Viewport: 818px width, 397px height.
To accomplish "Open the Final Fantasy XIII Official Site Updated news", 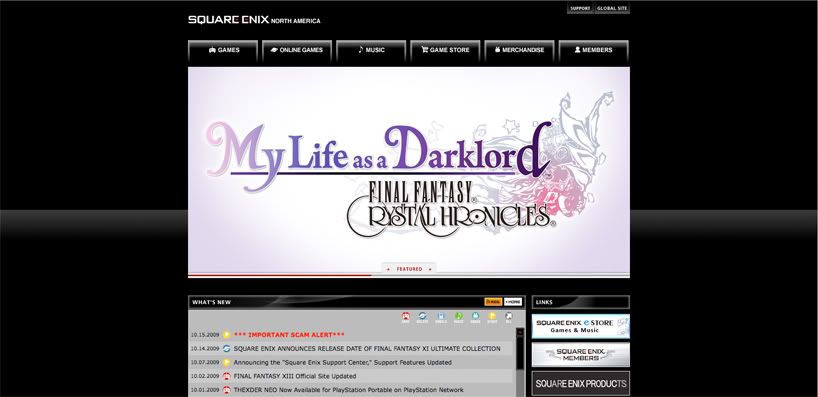I will coord(295,376).
